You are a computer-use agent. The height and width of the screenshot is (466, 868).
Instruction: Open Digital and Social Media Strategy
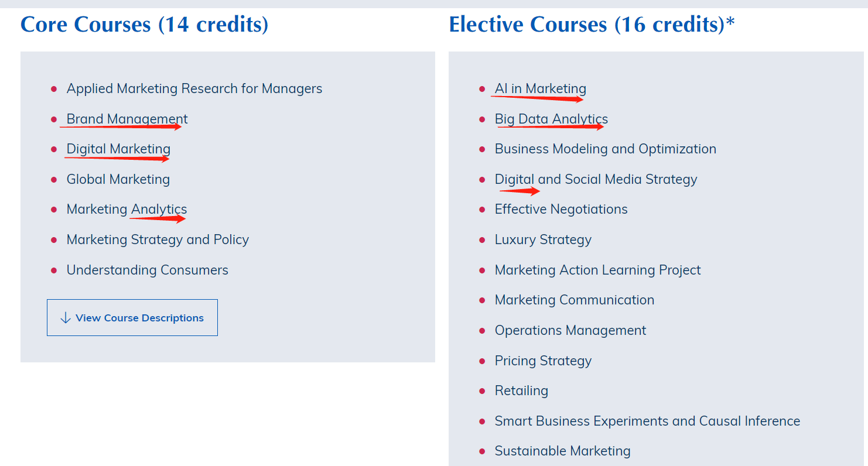click(596, 180)
